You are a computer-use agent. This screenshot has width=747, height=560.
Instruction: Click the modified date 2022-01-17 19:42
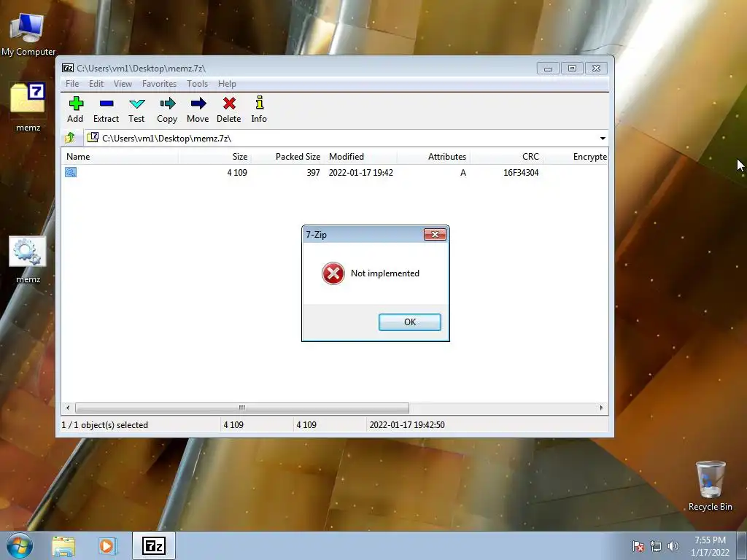(x=360, y=172)
